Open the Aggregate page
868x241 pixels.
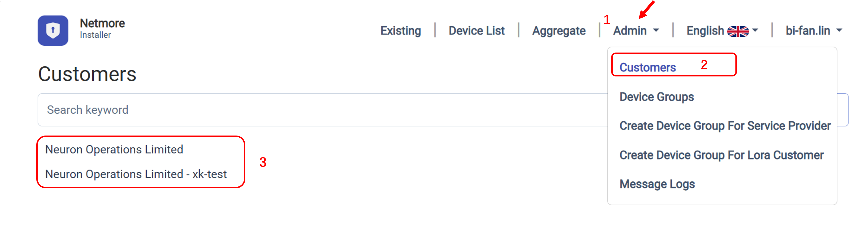pyautogui.click(x=559, y=31)
